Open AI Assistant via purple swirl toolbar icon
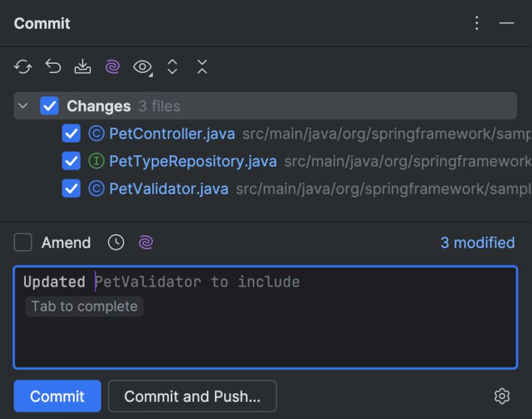 click(112, 67)
